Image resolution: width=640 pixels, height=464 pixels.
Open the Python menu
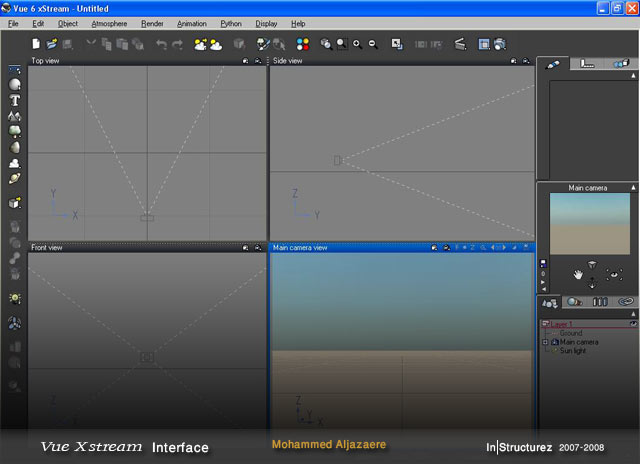[x=231, y=24]
